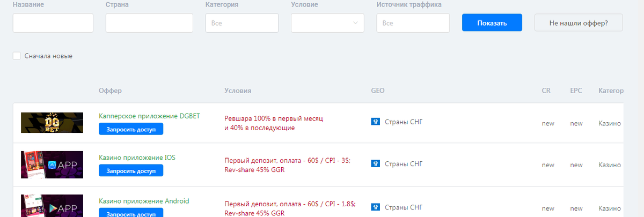644x217 pixels.
Task: Open the DGBET offer logo thumbnail
Action: pyautogui.click(x=52, y=123)
